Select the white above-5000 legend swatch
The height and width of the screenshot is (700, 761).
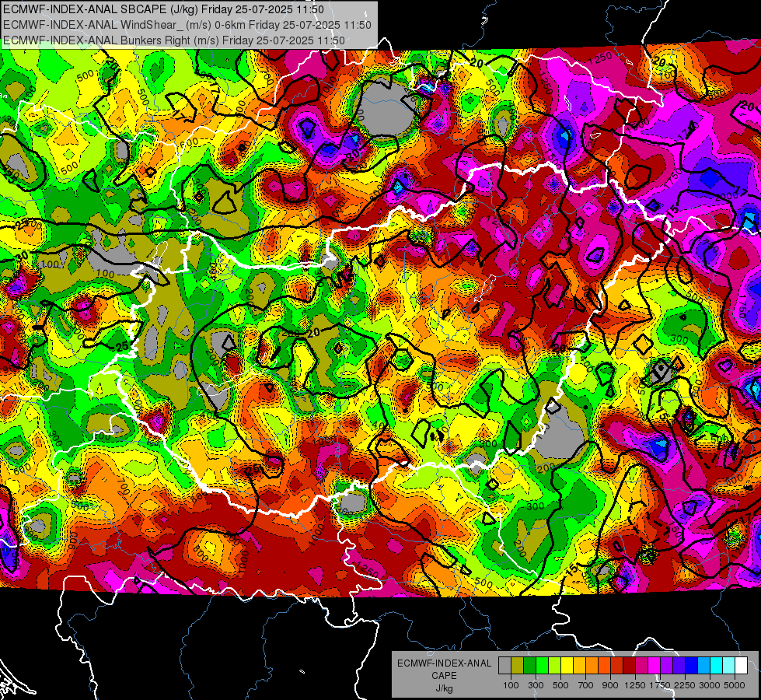pyautogui.click(x=742, y=666)
